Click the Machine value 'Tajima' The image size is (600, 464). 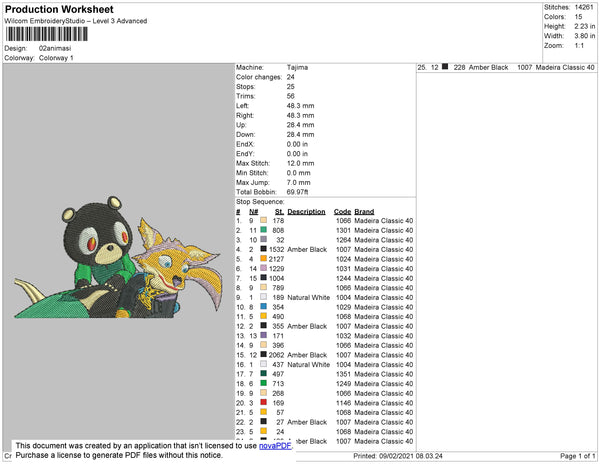click(x=297, y=67)
